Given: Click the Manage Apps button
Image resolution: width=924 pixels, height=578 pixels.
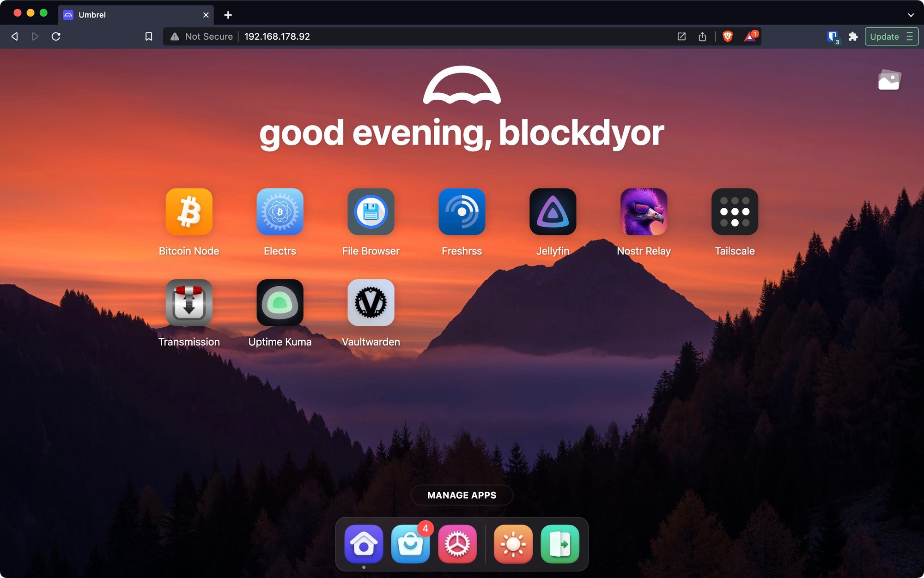Looking at the screenshot, I should [462, 495].
